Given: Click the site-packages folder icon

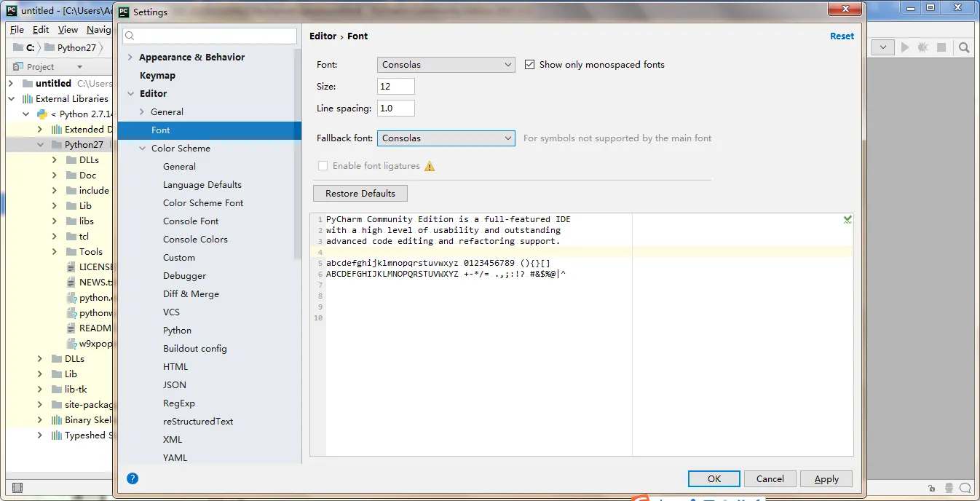Looking at the screenshot, I should pos(57,404).
